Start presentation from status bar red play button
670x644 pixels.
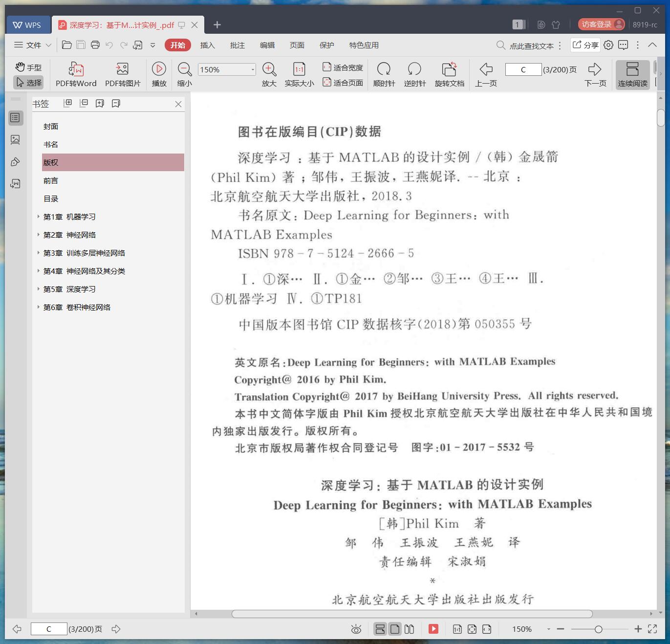click(x=433, y=629)
